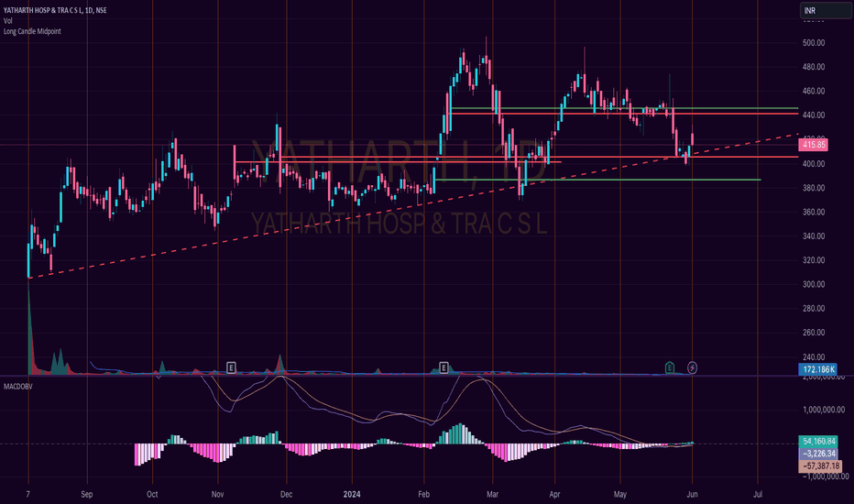
Task: Click the Jun label on the time axis
Action: click(692, 494)
